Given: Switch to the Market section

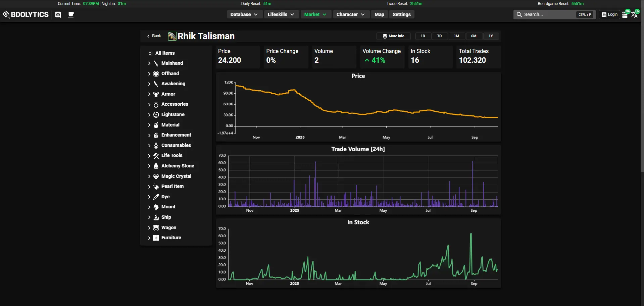Looking at the screenshot, I should tap(315, 14).
